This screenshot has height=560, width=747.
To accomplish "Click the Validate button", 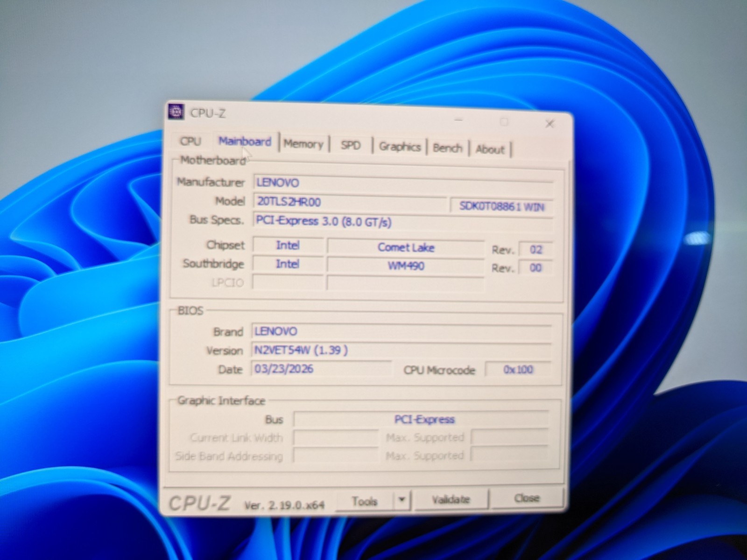I will tap(451, 499).
